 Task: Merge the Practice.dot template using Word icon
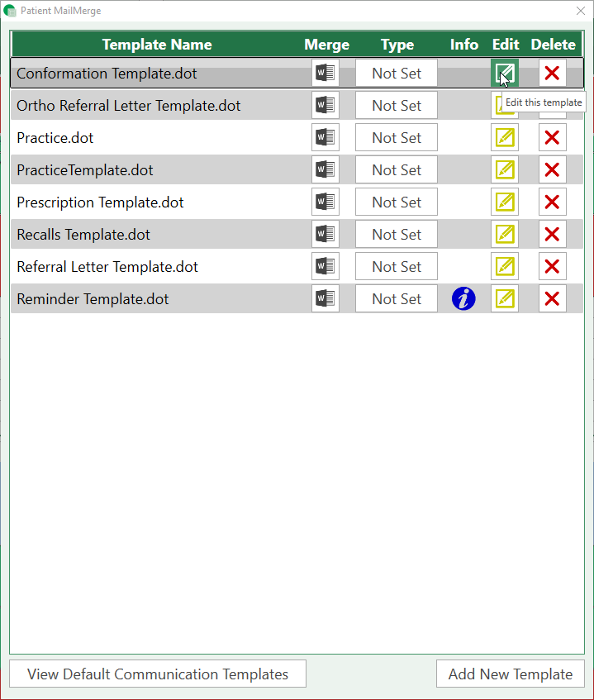pyautogui.click(x=326, y=138)
